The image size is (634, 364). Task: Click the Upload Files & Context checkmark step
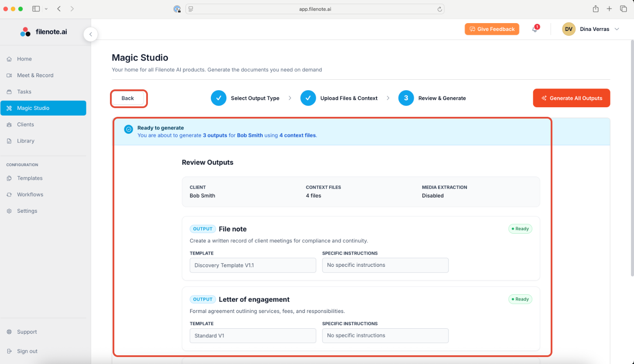tap(308, 98)
